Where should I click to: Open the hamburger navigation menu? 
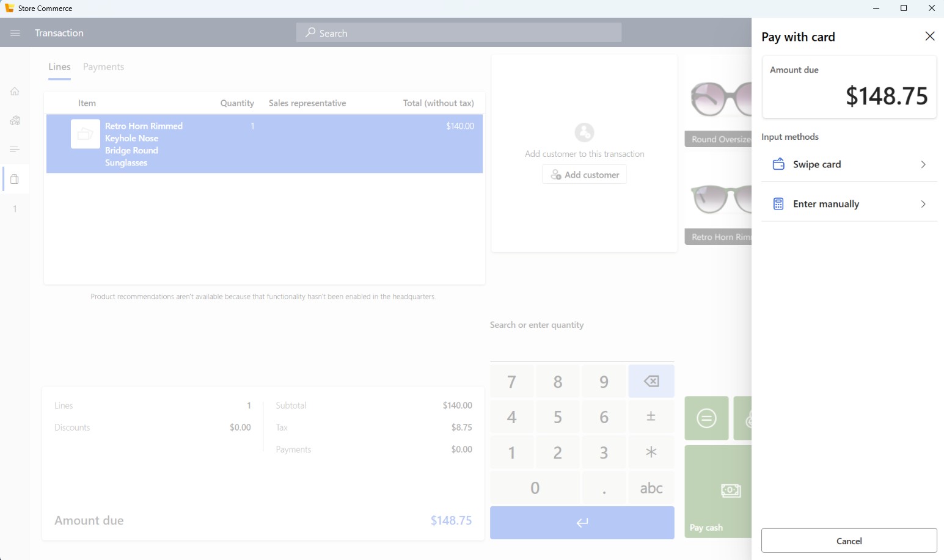point(15,32)
